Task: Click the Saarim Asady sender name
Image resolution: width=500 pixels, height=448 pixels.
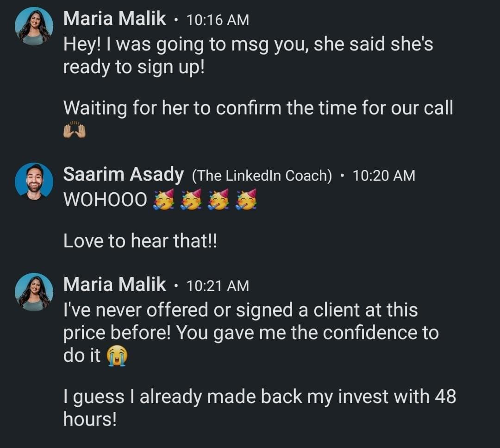Action: (123, 175)
